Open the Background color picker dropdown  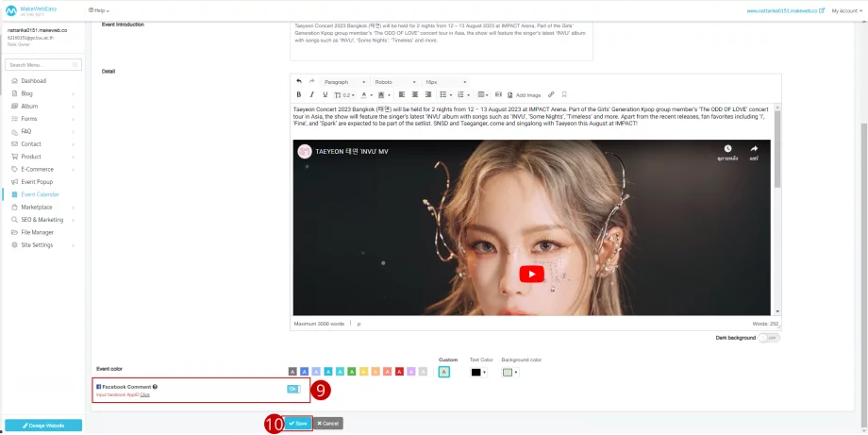tap(510, 373)
